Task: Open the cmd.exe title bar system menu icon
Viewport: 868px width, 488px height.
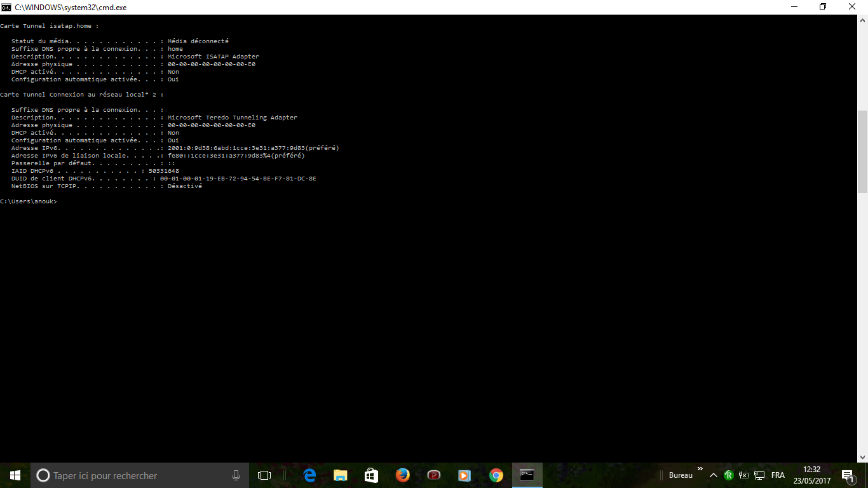Action: pyautogui.click(x=6, y=7)
